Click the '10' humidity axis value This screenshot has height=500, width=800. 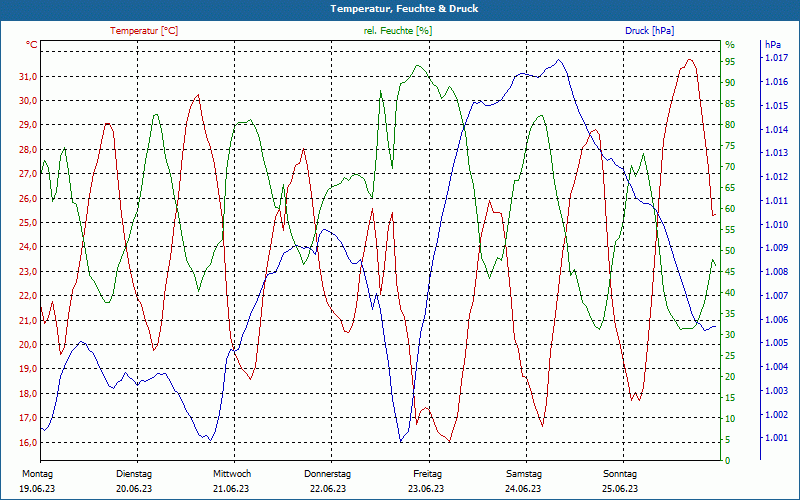click(x=730, y=418)
